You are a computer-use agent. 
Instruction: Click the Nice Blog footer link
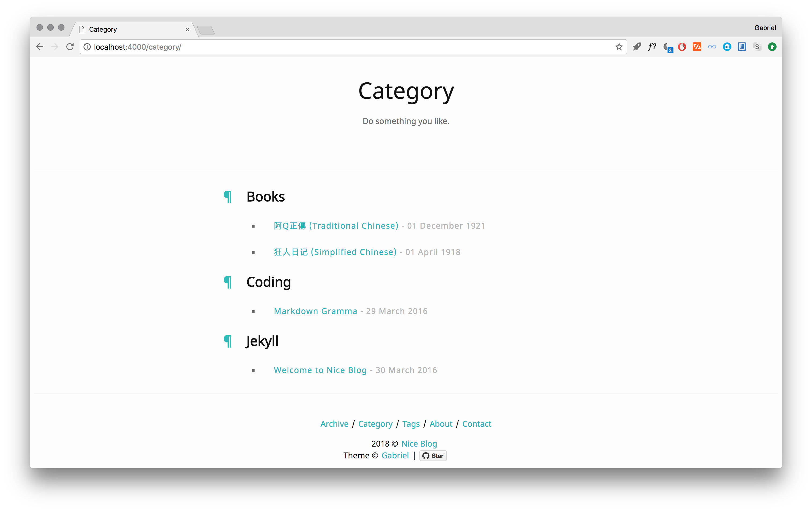coord(419,443)
